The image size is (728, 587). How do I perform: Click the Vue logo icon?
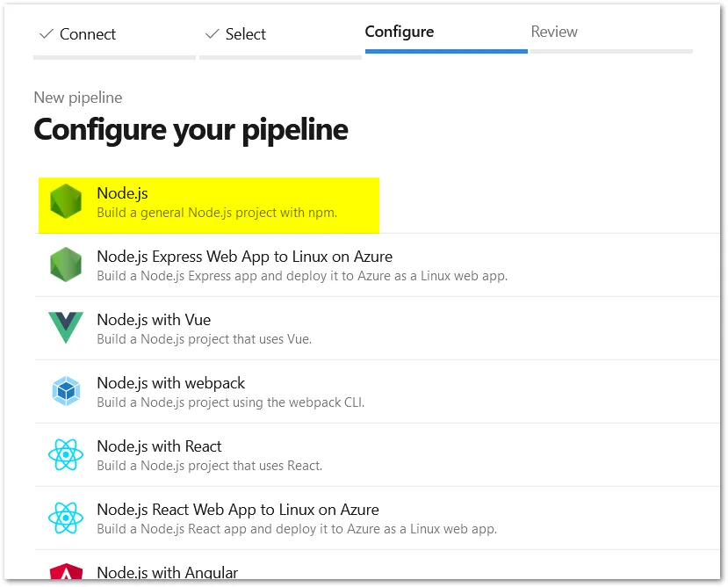pyautogui.click(x=66, y=328)
